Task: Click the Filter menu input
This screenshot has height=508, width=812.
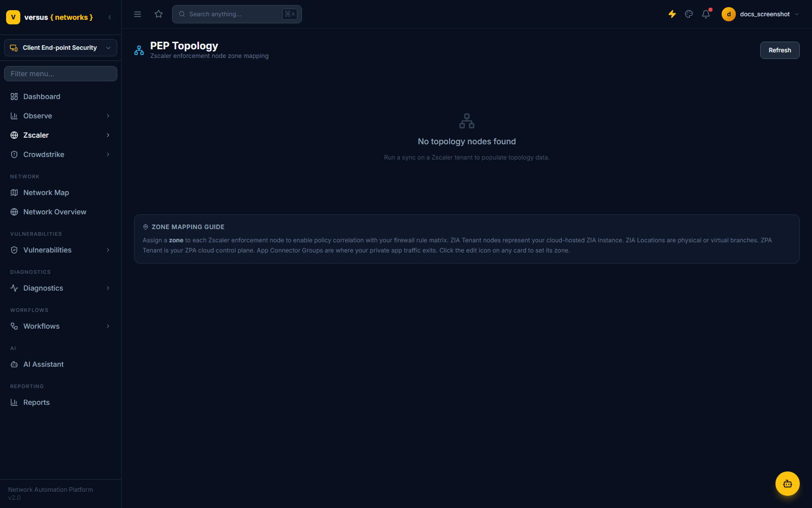Action: coord(60,74)
